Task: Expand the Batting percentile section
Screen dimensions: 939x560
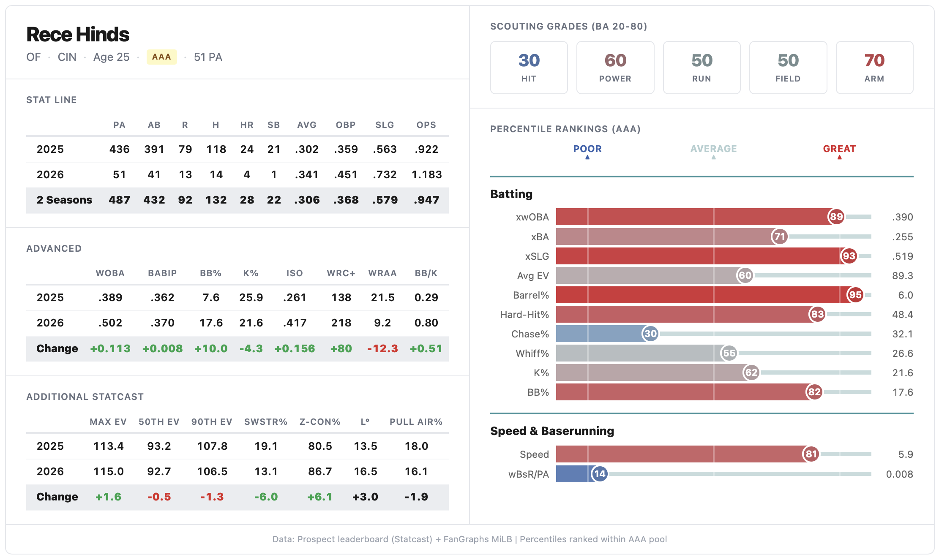Action: point(511,194)
